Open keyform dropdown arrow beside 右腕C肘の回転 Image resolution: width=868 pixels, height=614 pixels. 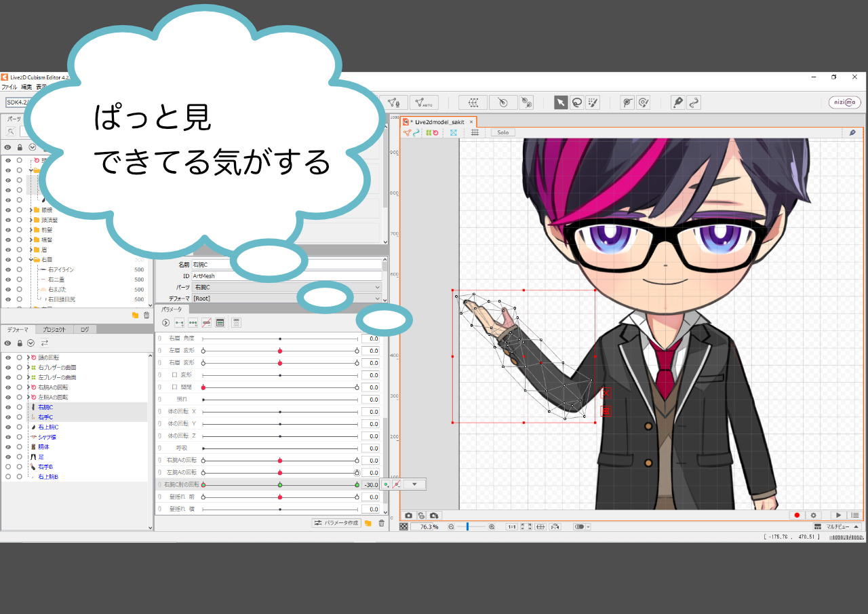[414, 484]
